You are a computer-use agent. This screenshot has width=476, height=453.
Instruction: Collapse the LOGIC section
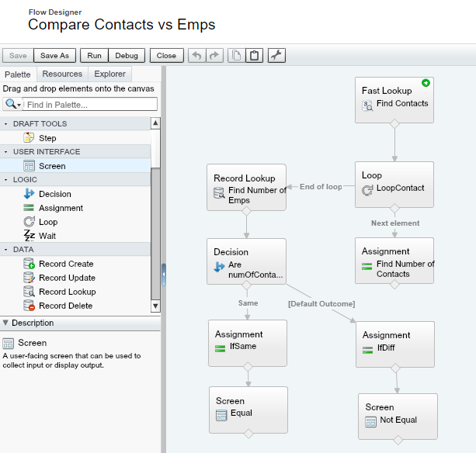[6, 180]
